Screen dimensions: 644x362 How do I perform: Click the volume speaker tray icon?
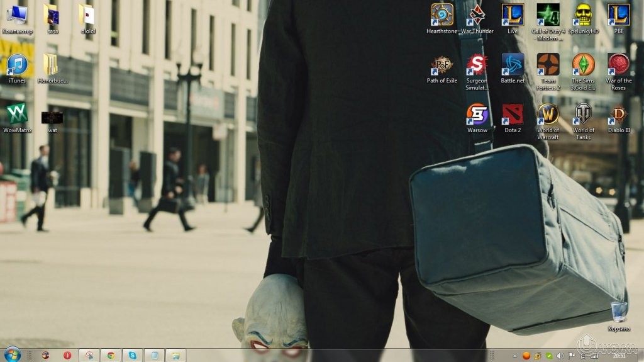click(559, 356)
